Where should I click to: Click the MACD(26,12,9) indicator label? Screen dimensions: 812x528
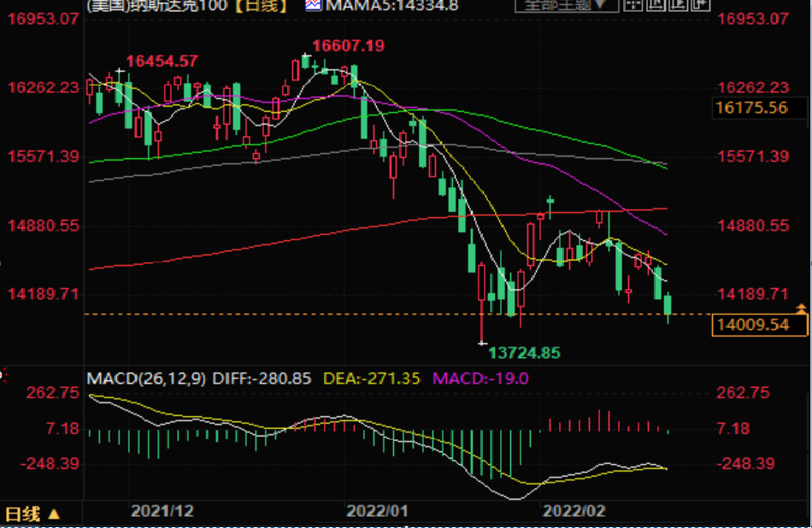(144, 378)
